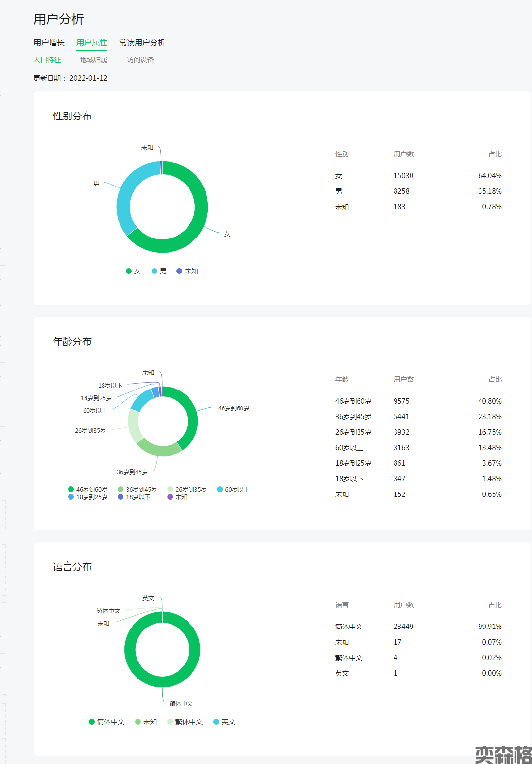This screenshot has width=532, height=764.
Task: Switch to the 用户增长 tab
Action: pyautogui.click(x=49, y=43)
